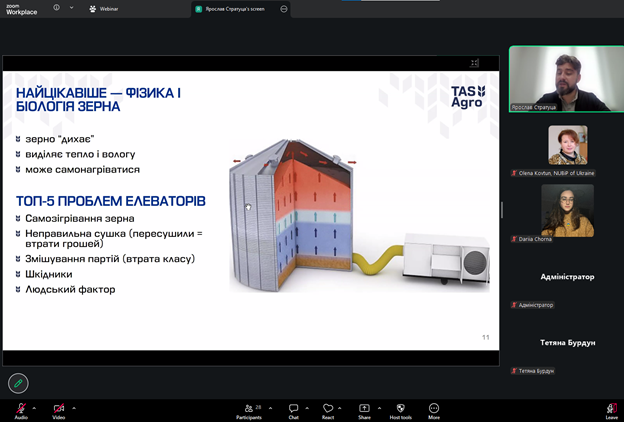
Task: Open Host tools shield icon
Action: pyautogui.click(x=400, y=408)
